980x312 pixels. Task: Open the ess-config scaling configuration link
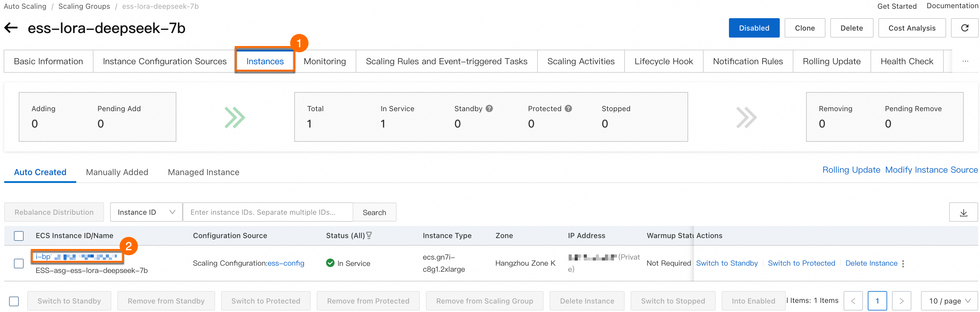click(x=286, y=263)
